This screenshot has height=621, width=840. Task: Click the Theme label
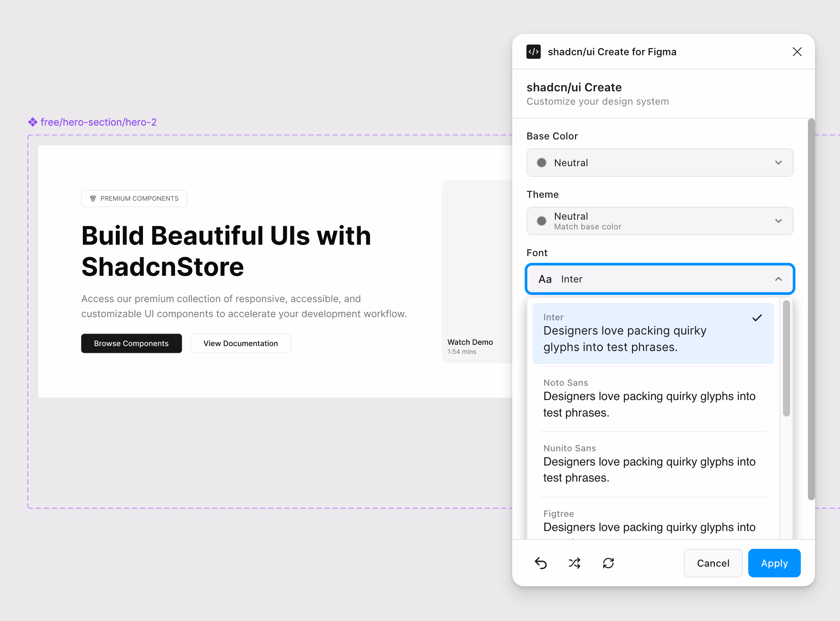542,194
